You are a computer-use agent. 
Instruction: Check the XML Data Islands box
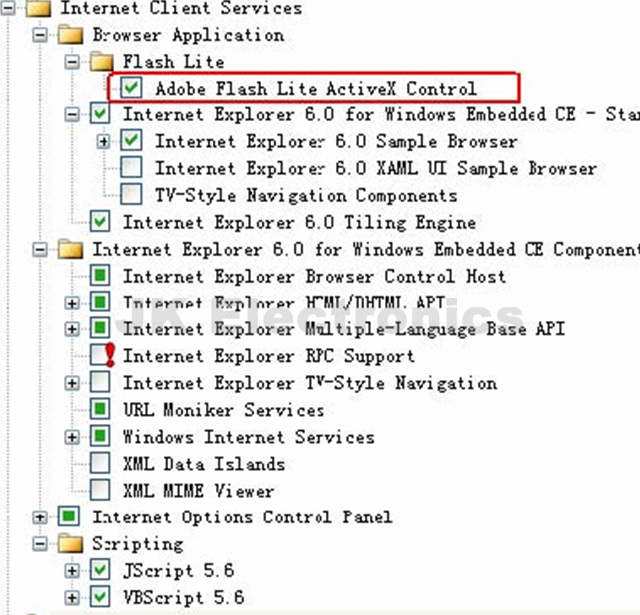click(100, 463)
